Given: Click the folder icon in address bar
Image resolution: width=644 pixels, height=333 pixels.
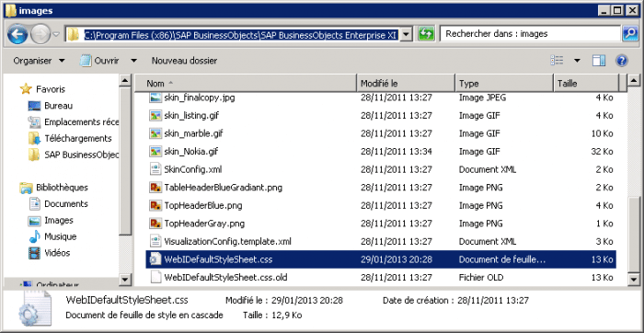Looking at the screenshot, I should click(x=74, y=35).
